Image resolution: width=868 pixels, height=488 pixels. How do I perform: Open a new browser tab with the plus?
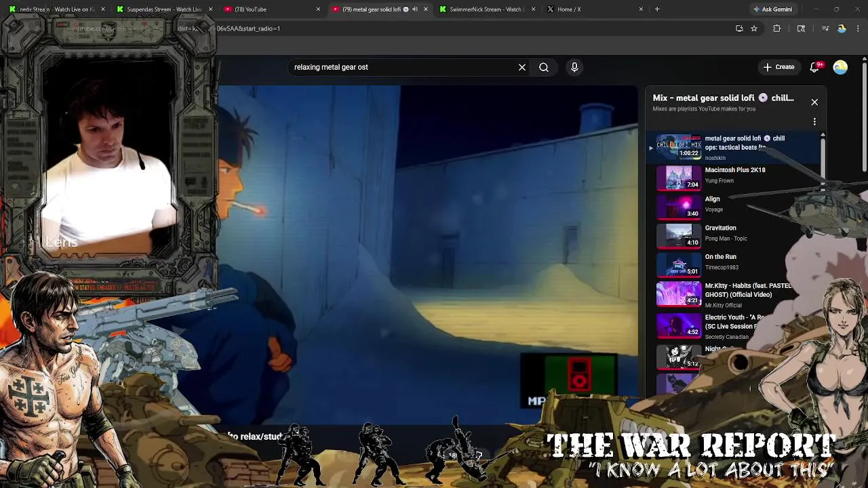[657, 9]
